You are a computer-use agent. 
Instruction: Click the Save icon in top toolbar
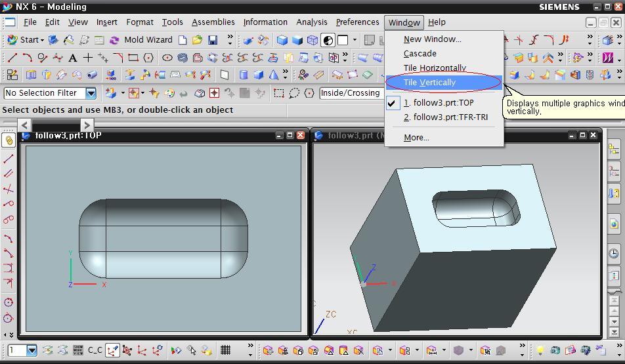point(212,40)
